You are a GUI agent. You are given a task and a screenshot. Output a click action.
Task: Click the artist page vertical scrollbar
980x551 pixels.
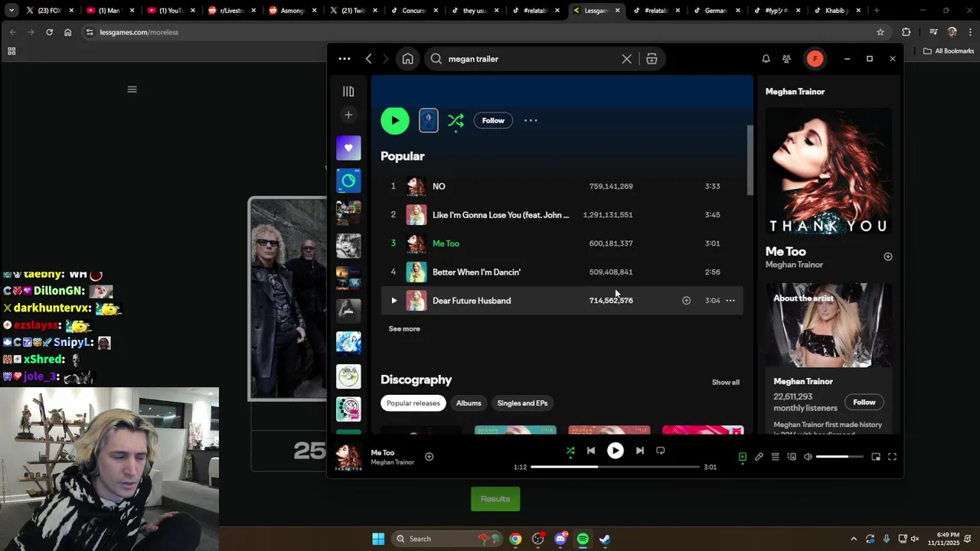click(750, 161)
